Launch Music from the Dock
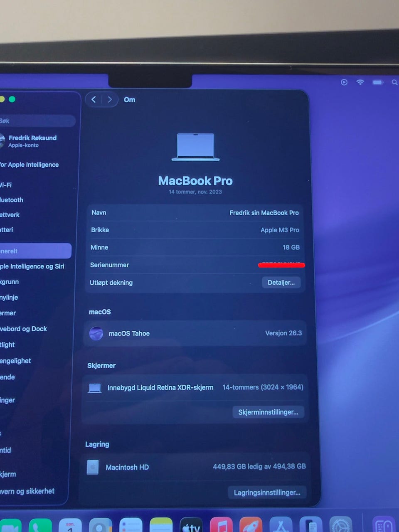 [222, 525]
